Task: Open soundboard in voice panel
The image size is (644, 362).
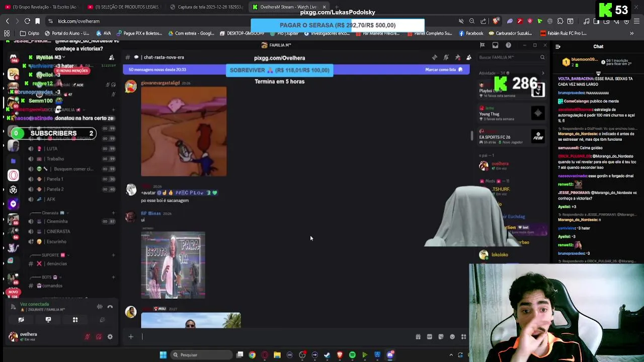Action: [x=102, y=320]
